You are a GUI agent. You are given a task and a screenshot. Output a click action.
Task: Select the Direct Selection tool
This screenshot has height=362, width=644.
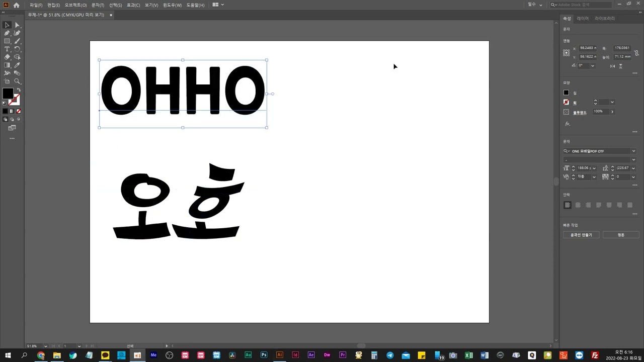[17, 25]
